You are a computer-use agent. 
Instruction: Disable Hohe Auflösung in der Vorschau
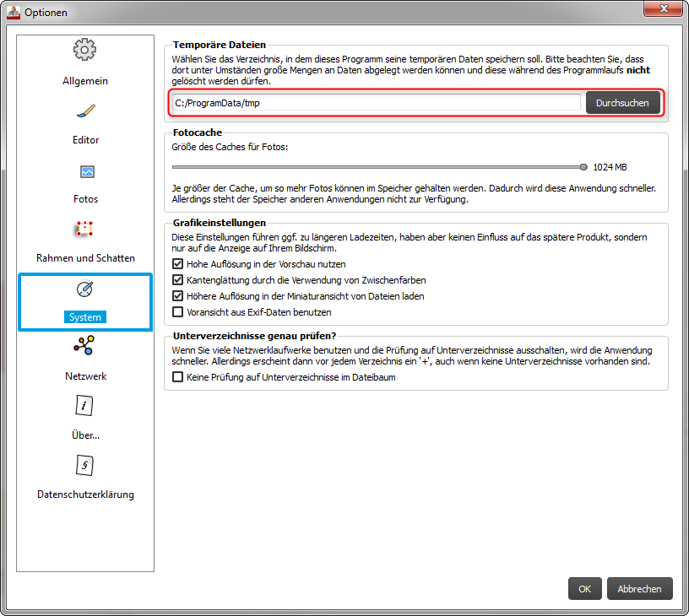[177, 264]
